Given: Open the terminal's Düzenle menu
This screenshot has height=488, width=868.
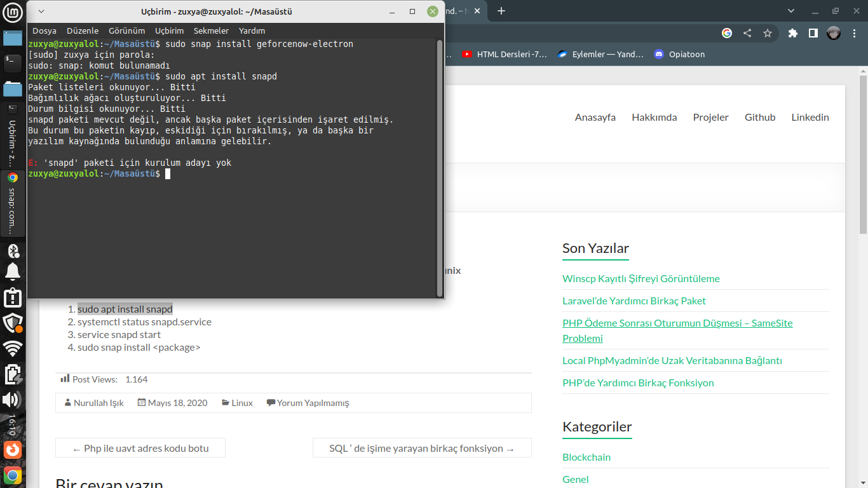Looking at the screenshot, I should click(83, 30).
